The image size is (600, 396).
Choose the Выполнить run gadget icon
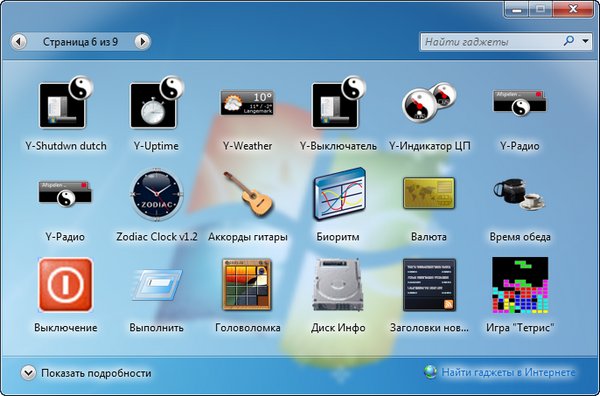point(157,285)
